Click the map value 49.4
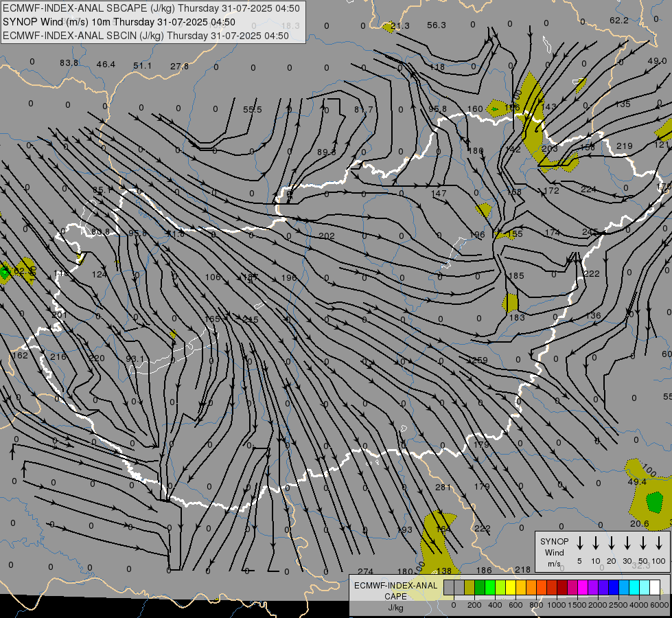672x618 pixels. pyautogui.click(x=637, y=482)
